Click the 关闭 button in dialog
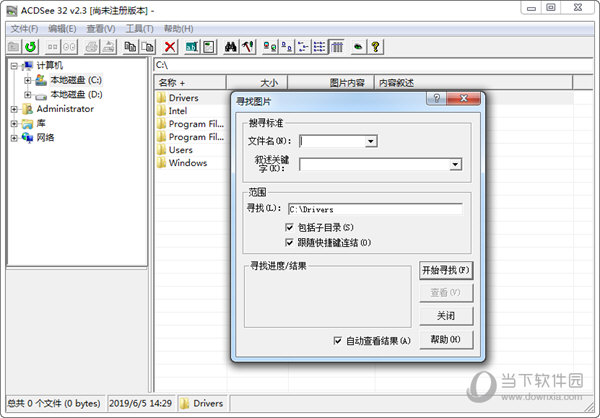This screenshot has height=418, width=600. 445,316
